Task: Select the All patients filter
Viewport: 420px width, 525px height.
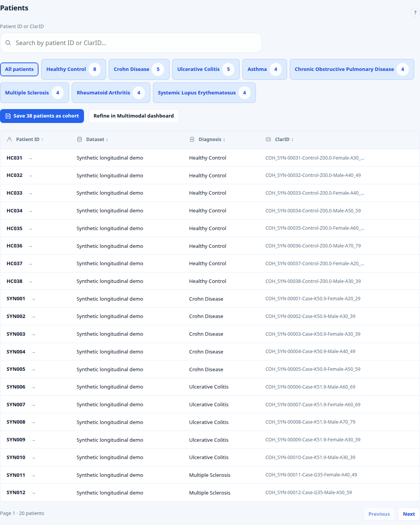Action: [19, 69]
